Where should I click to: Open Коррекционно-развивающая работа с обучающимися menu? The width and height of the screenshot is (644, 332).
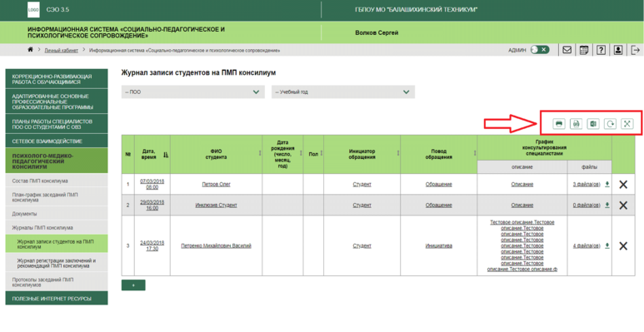(x=57, y=79)
